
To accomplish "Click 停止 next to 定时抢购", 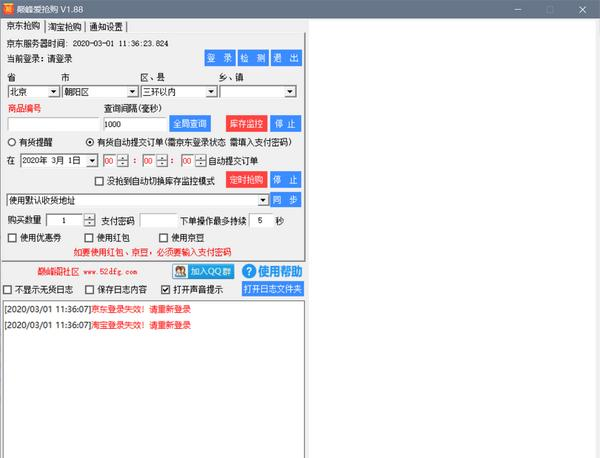I will point(285,179).
